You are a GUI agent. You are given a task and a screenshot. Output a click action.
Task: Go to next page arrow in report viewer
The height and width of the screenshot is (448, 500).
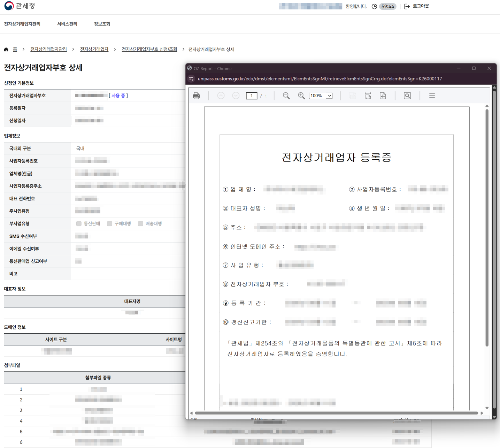[x=236, y=96]
